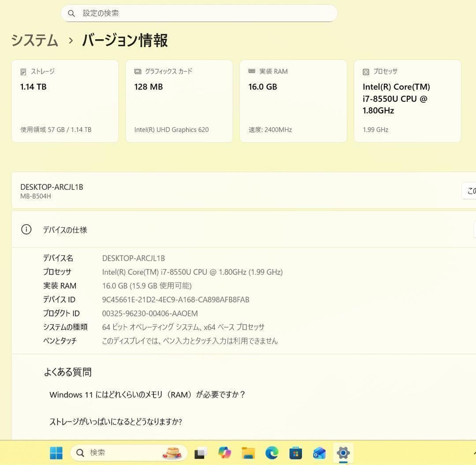Launch Microsoft Edge from the taskbar

(272, 453)
